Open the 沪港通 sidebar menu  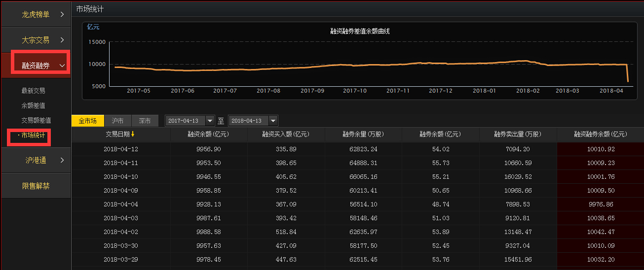click(36, 160)
